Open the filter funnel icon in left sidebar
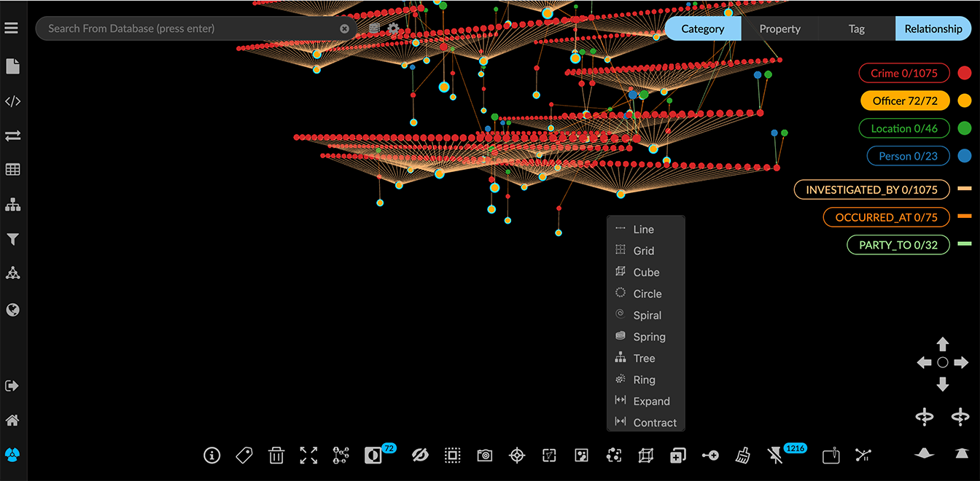The height and width of the screenshot is (481, 980). (12, 239)
